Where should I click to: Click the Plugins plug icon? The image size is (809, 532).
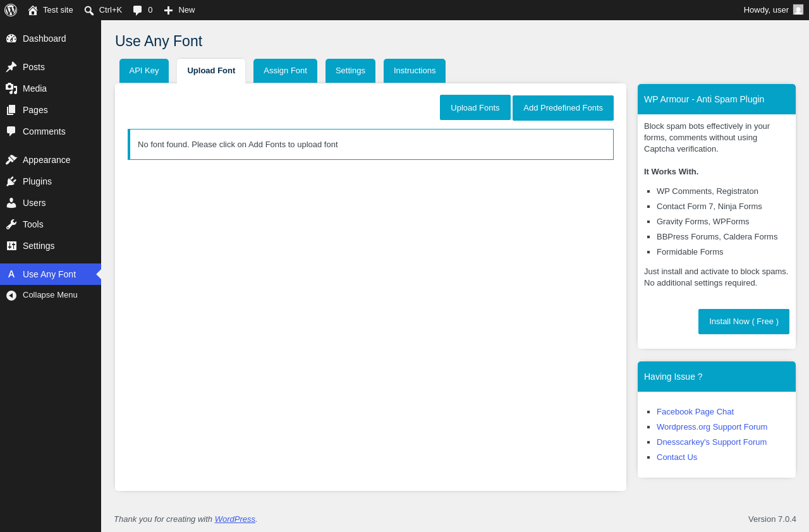(x=11, y=181)
